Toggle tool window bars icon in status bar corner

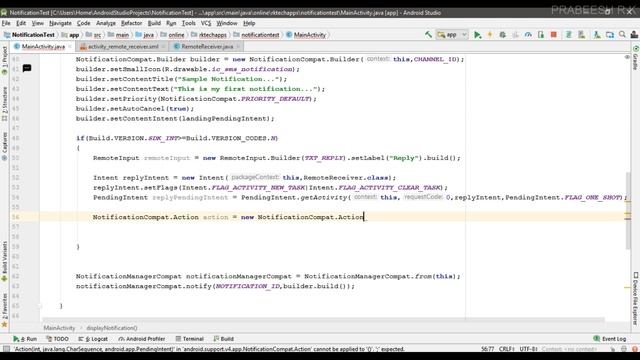(6, 349)
